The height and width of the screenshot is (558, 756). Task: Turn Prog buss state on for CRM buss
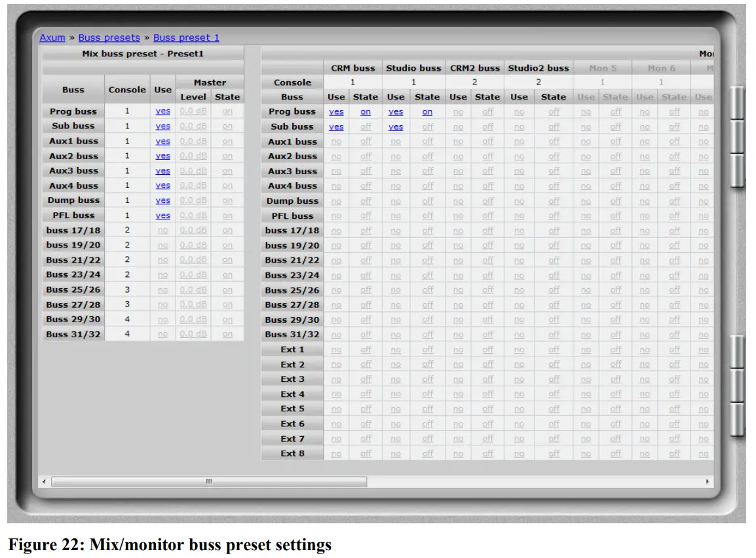[x=365, y=111]
